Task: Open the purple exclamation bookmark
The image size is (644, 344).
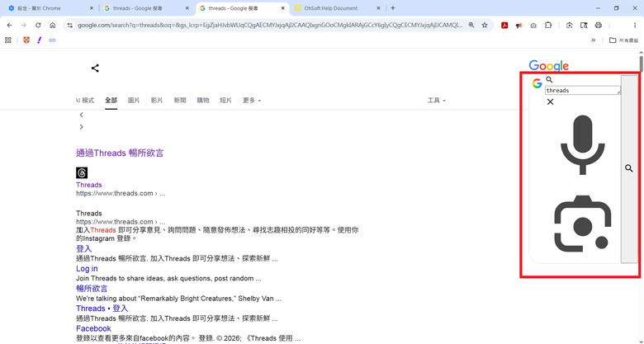Action: (40, 40)
